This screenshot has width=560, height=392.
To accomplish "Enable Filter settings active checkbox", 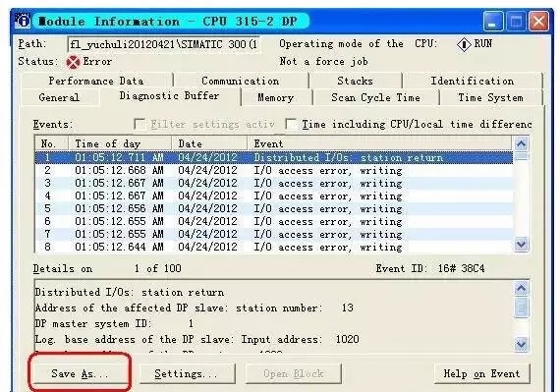I will click(x=140, y=124).
